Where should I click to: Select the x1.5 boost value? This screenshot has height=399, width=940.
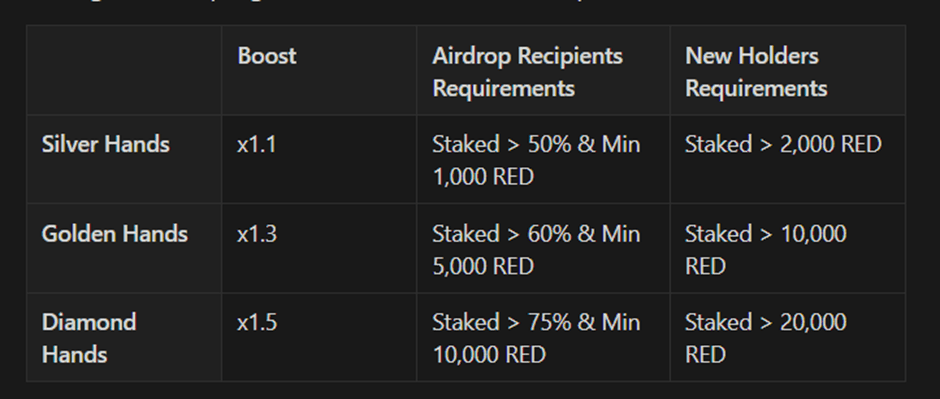click(257, 322)
